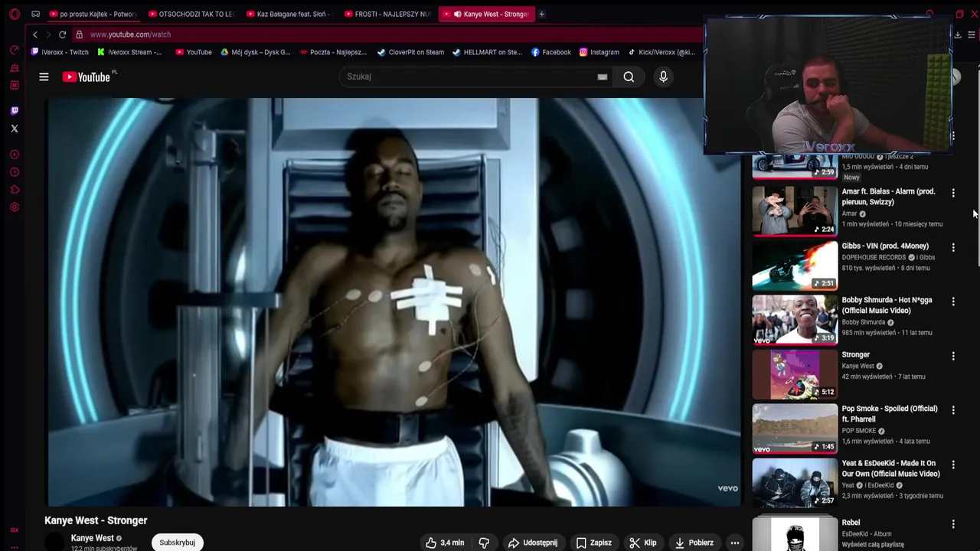Screen dimensions: 980x551
Task: Open sidebar settings gear
Action: pyautogui.click(x=14, y=207)
